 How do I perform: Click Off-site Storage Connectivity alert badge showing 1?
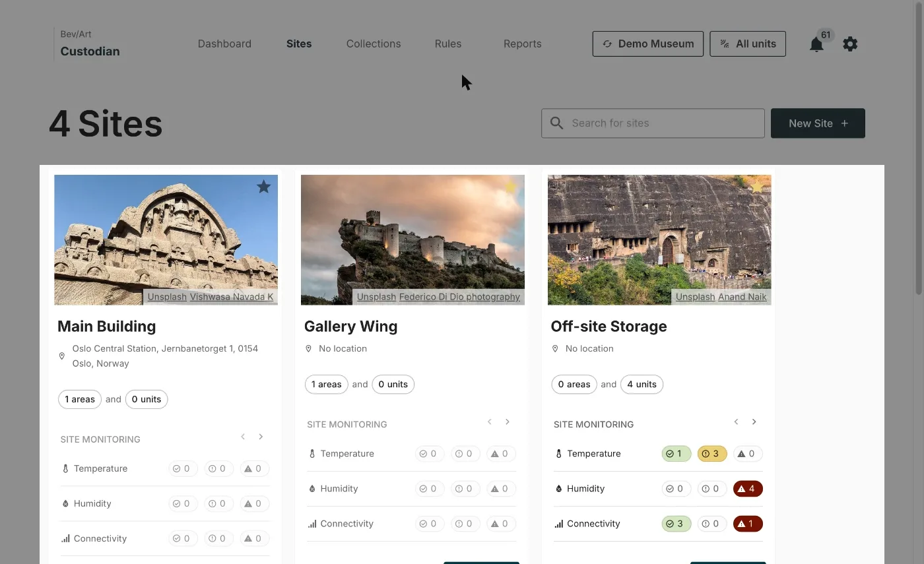click(x=748, y=524)
